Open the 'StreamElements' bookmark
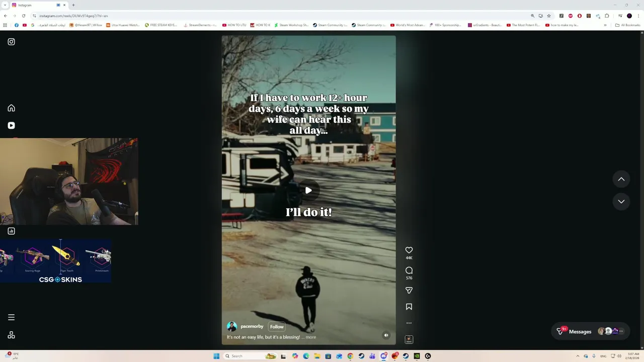Screen dimensions: 644x362 pyautogui.click(x=200, y=25)
